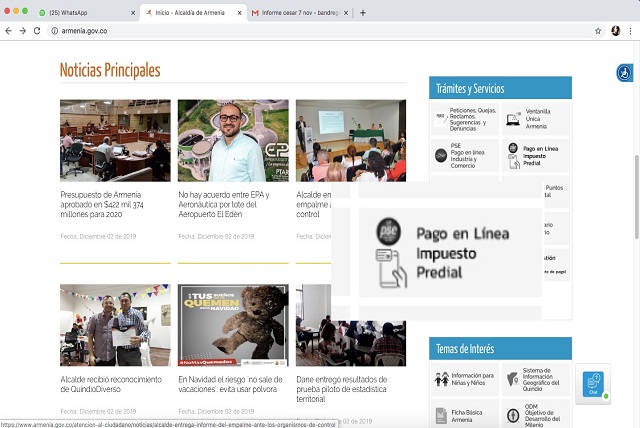The width and height of the screenshot is (640, 428).
Task: Open PSE Pago en línea Industria y Comercio
Action: (x=465, y=155)
